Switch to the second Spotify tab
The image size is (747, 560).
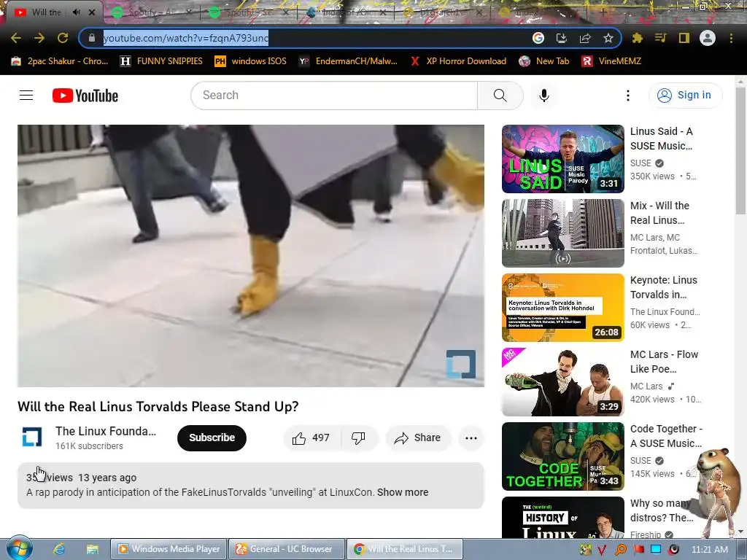[248, 12]
